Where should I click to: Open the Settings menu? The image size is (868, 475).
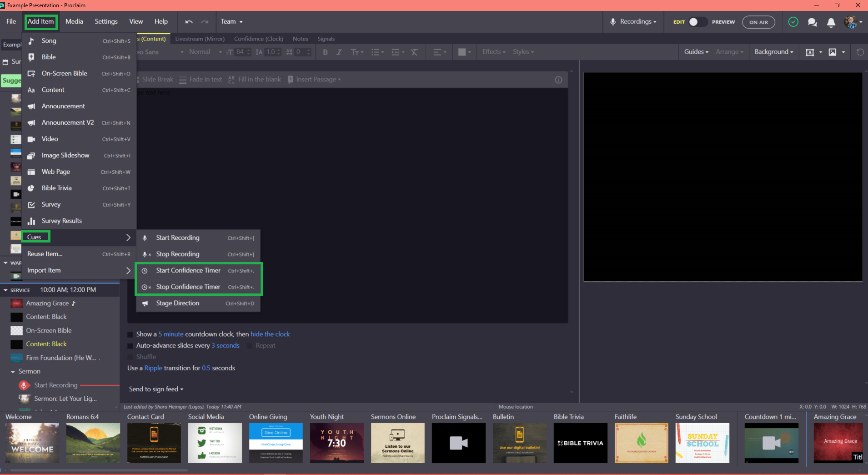106,21
